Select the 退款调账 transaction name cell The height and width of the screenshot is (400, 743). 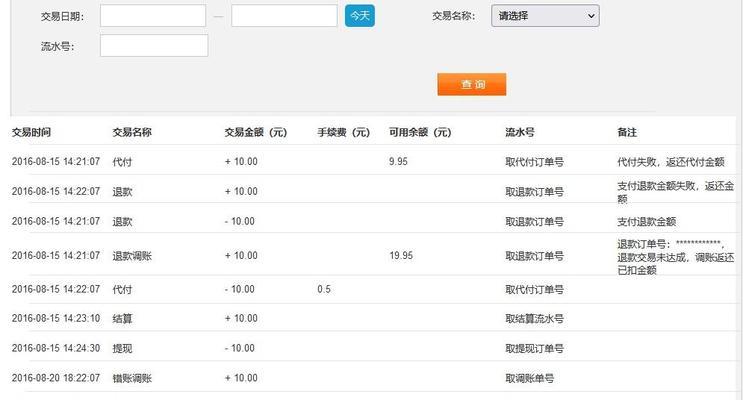click(x=132, y=256)
